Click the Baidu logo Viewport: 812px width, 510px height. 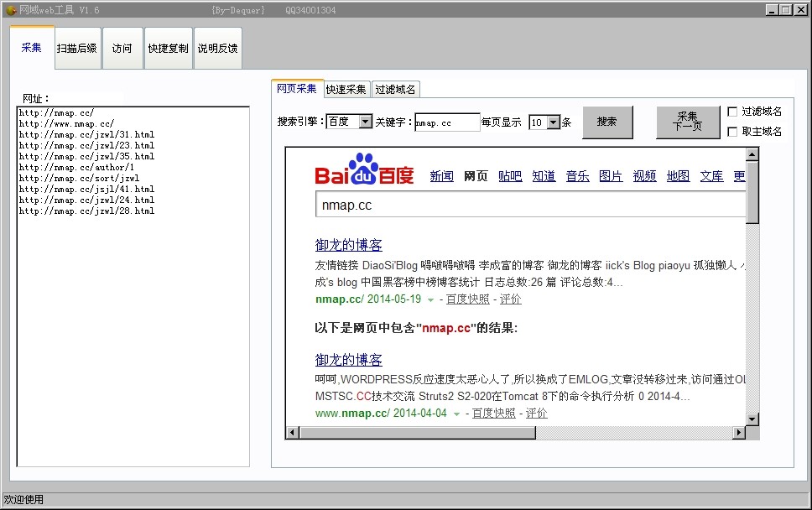tap(364, 169)
